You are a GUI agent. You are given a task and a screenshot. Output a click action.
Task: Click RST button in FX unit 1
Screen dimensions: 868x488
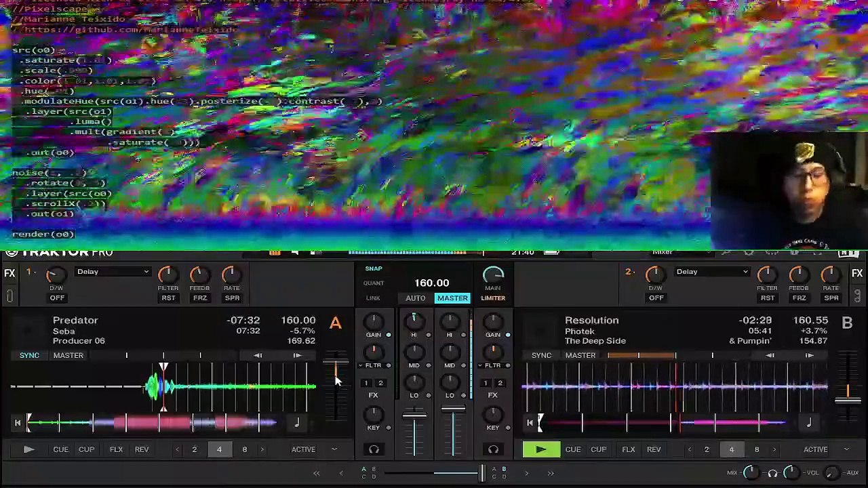click(x=168, y=298)
